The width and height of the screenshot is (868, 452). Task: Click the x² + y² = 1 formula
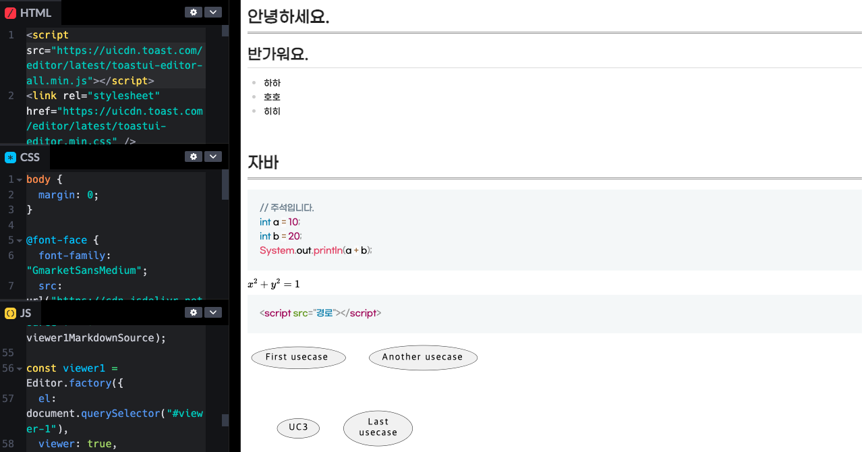274,284
